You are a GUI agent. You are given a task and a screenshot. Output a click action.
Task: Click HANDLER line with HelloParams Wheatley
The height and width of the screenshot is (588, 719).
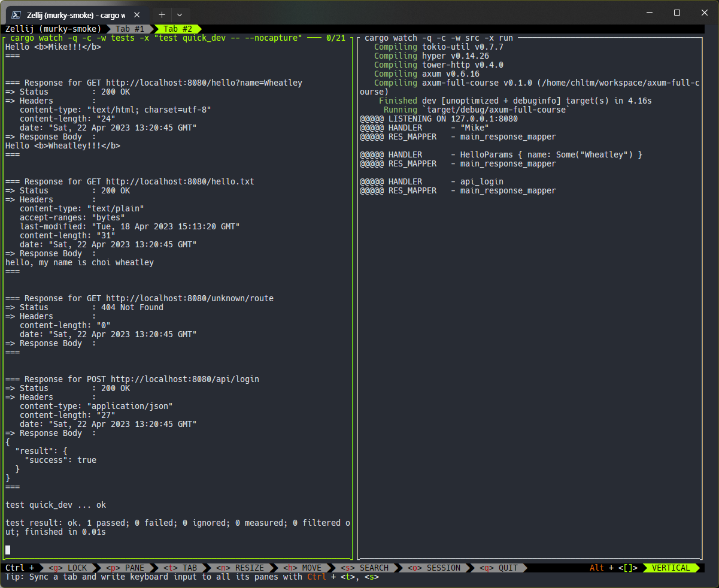501,154
